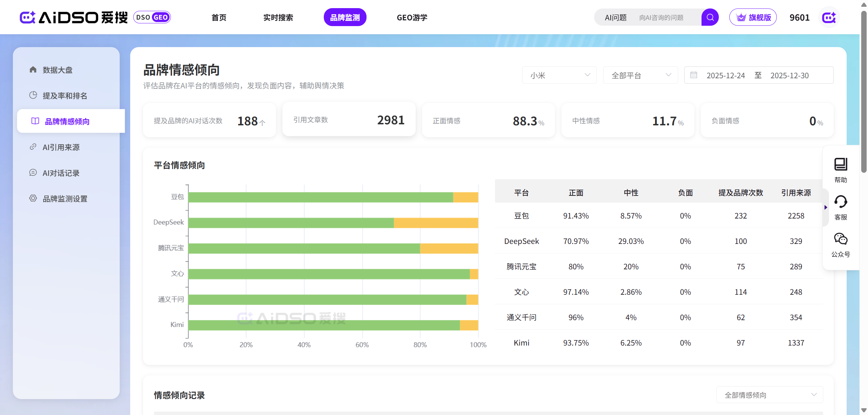Click the user avatar icon top right
868x415 pixels.
pyautogui.click(x=829, y=17)
